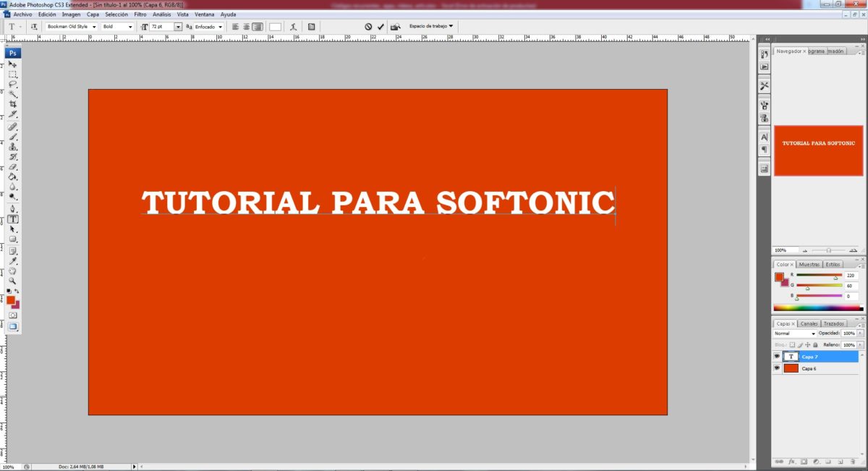Hide the Capa 6 layer
868x471 pixels.
coord(777,368)
